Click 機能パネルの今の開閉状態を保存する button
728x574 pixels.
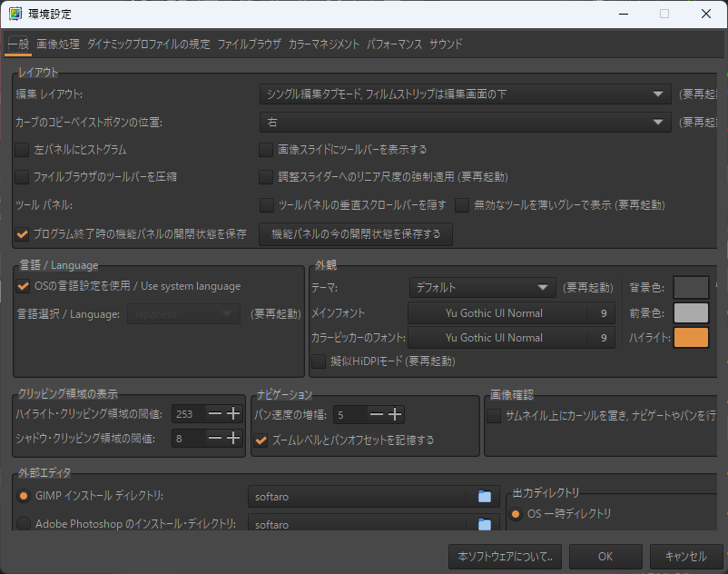[x=356, y=234]
